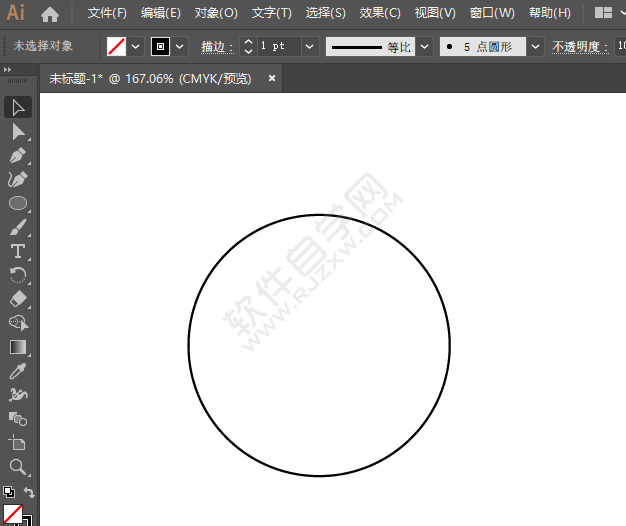
Task: Activate the Eraser tool
Action: [x=18, y=299]
